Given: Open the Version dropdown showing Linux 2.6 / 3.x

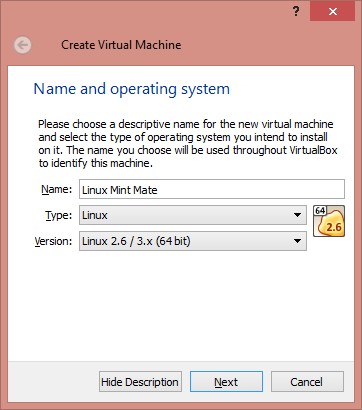Looking at the screenshot, I should (193, 241).
